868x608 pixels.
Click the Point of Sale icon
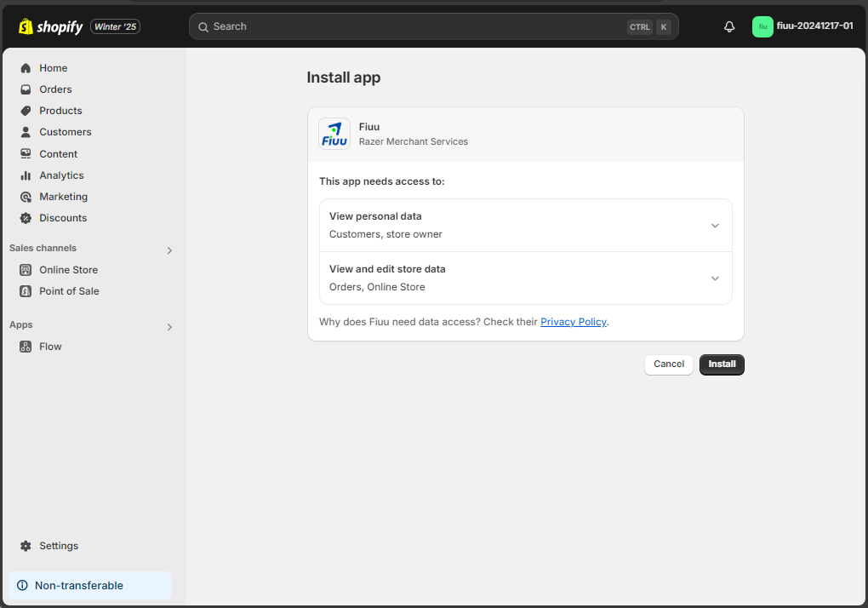click(26, 291)
